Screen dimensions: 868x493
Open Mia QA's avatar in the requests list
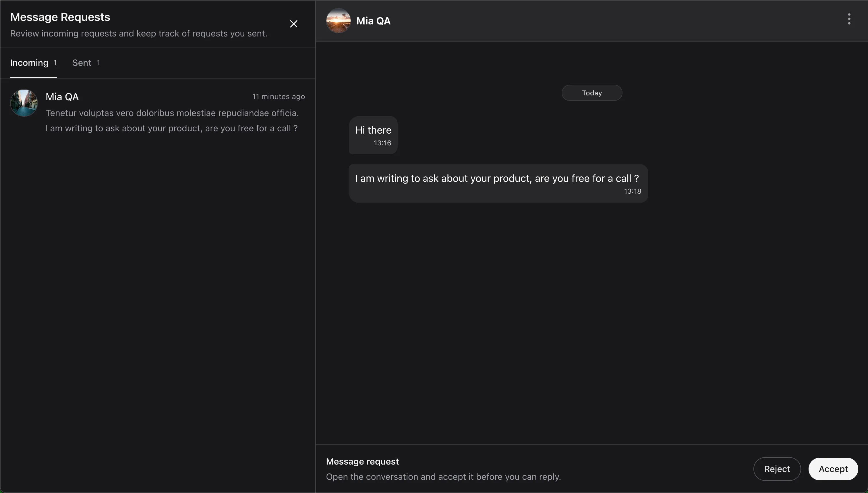click(24, 103)
